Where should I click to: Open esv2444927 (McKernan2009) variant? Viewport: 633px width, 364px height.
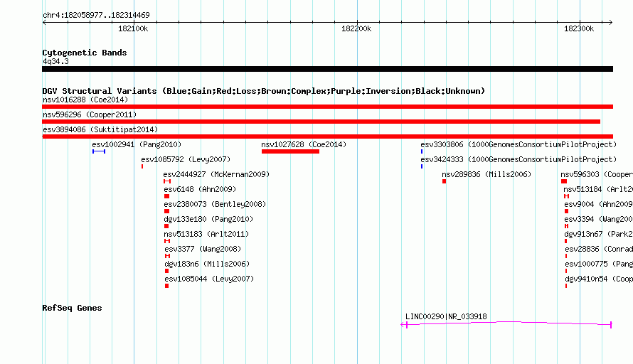tap(216, 174)
